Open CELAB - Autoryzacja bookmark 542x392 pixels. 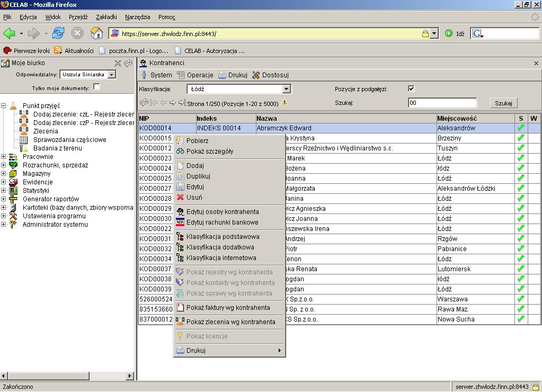tap(209, 51)
